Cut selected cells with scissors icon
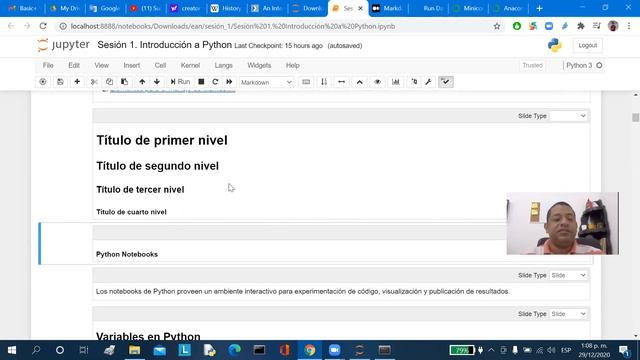 (94, 82)
